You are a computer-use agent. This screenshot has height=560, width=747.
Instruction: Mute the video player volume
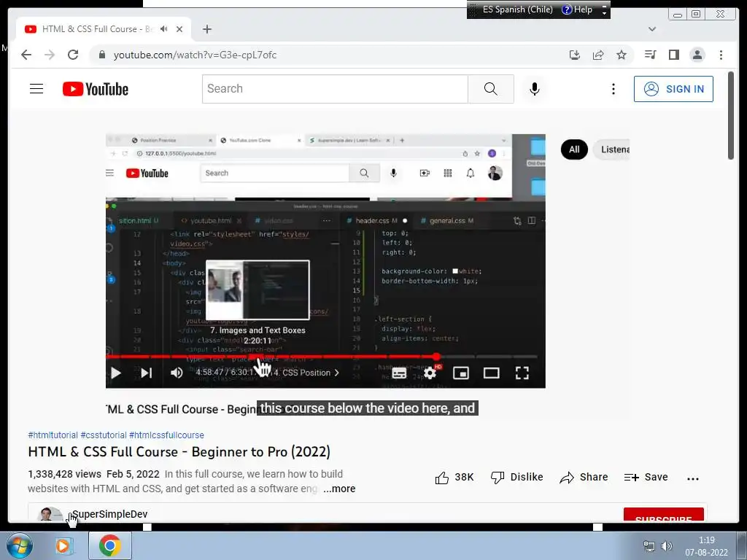[177, 373]
